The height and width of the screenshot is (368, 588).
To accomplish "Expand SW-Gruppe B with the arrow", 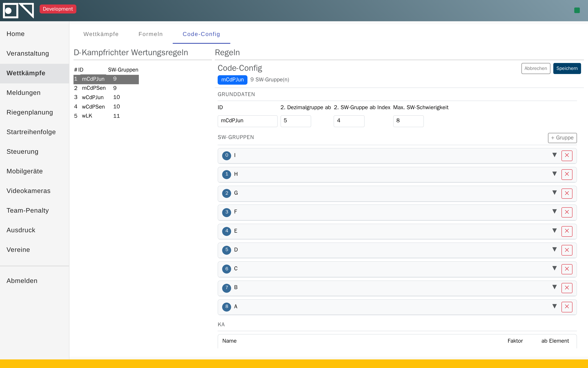I will click(554, 287).
